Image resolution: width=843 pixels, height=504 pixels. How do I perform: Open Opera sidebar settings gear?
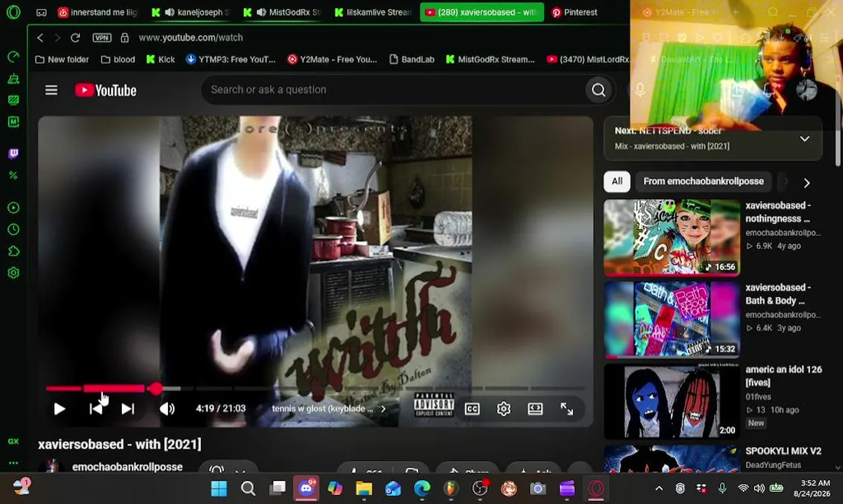[x=13, y=273]
